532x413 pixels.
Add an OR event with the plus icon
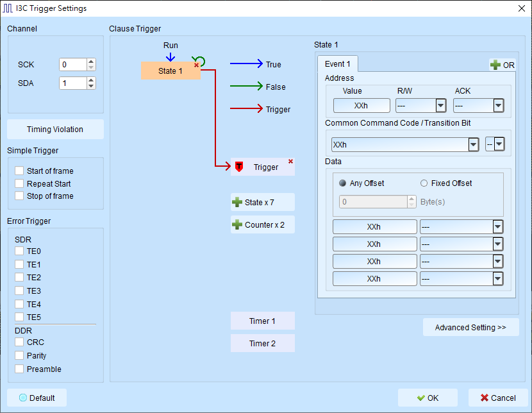click(495, 65)
